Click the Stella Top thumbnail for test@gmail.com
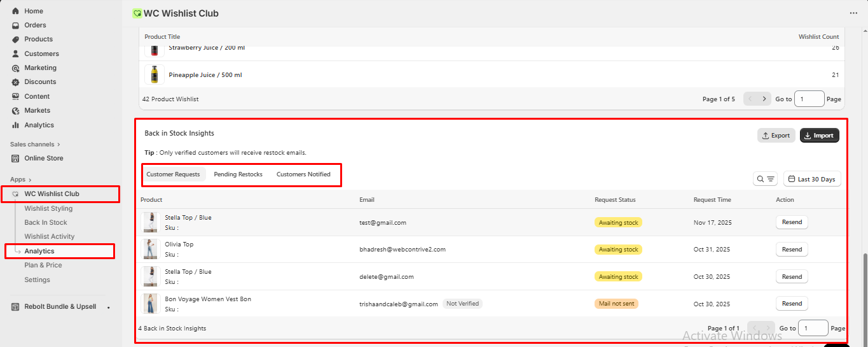 point(151,222)
